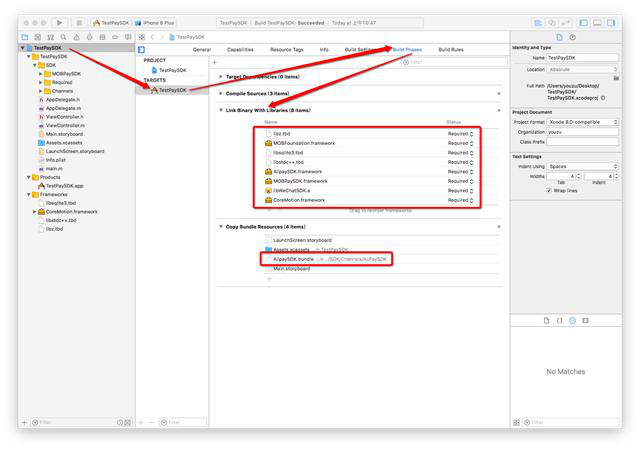
Task: Open the Find navigator magnifier icon
Action: 63,37
